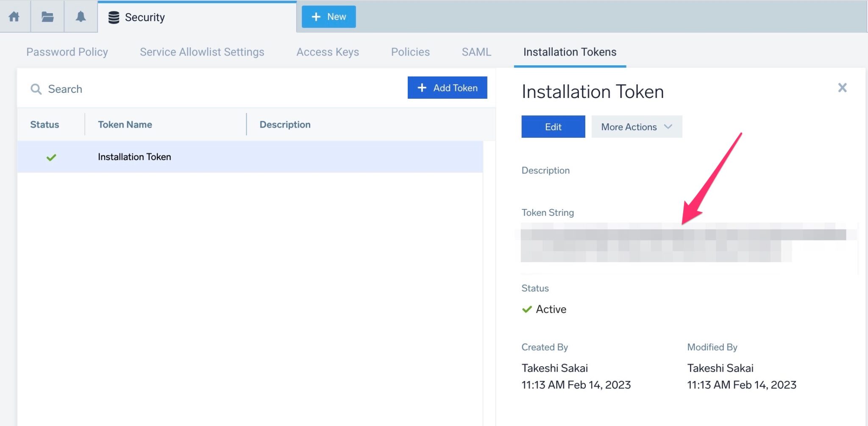The width and height of the screenshot is (868, 426).
Task: Open the Policies tab
Action: pyautogui.click(x=410, y=52)
